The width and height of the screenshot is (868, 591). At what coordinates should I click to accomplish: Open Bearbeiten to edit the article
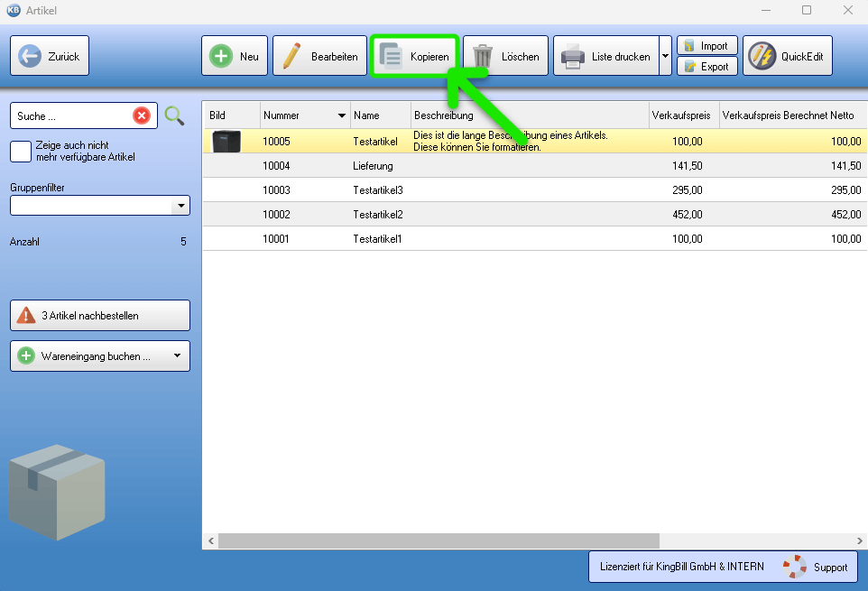(x=319, y=56)
